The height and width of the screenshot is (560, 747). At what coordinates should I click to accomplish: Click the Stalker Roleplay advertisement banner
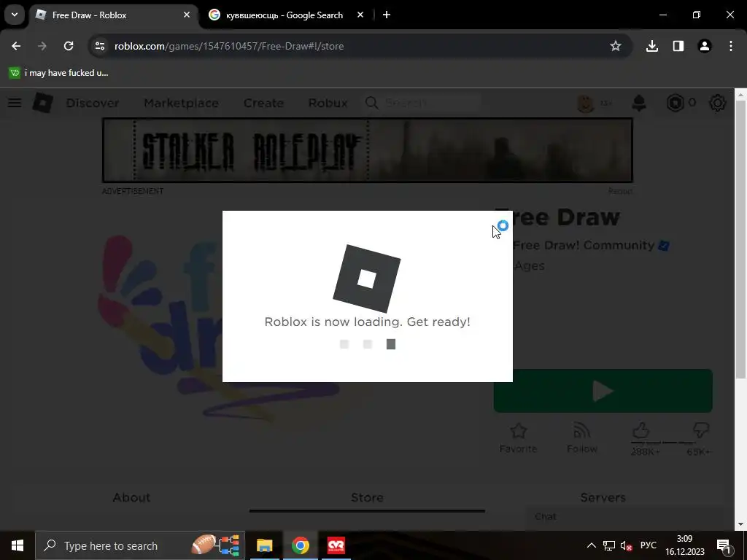(x=368, y=150)
